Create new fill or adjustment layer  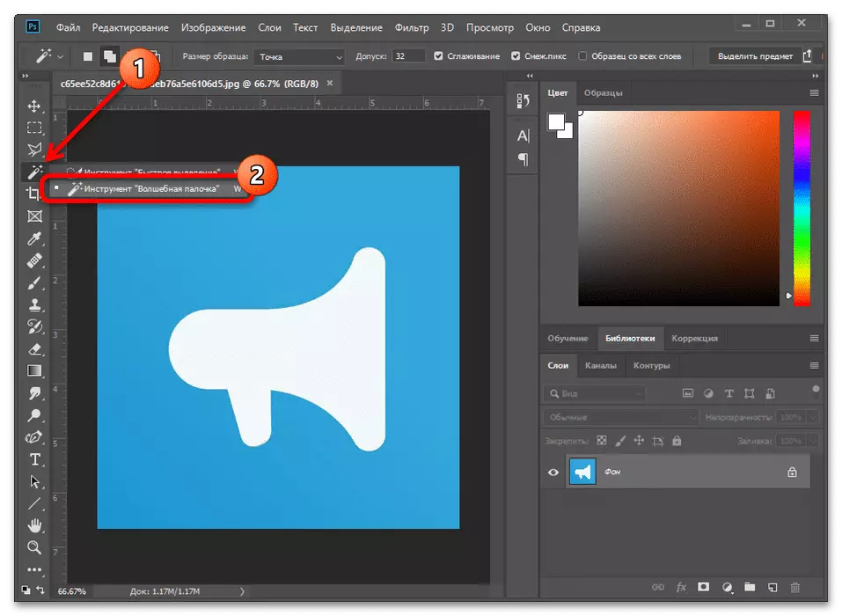point(727,587)
